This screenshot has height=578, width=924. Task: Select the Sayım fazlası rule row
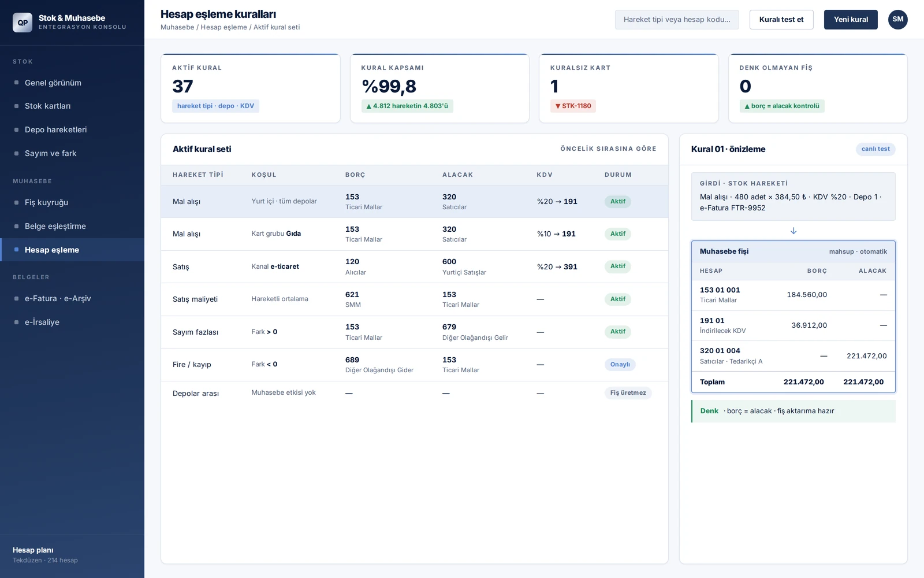[415, 332]
